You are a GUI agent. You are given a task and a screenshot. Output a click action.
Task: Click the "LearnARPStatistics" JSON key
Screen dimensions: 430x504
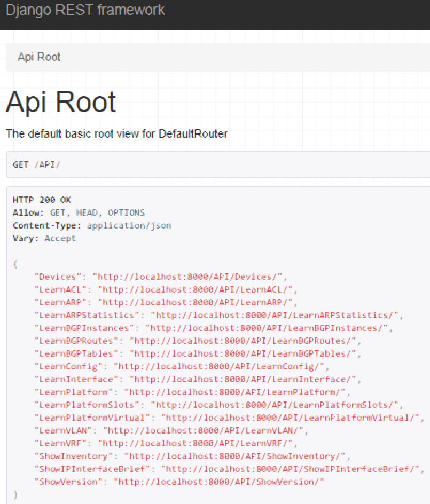87,315
